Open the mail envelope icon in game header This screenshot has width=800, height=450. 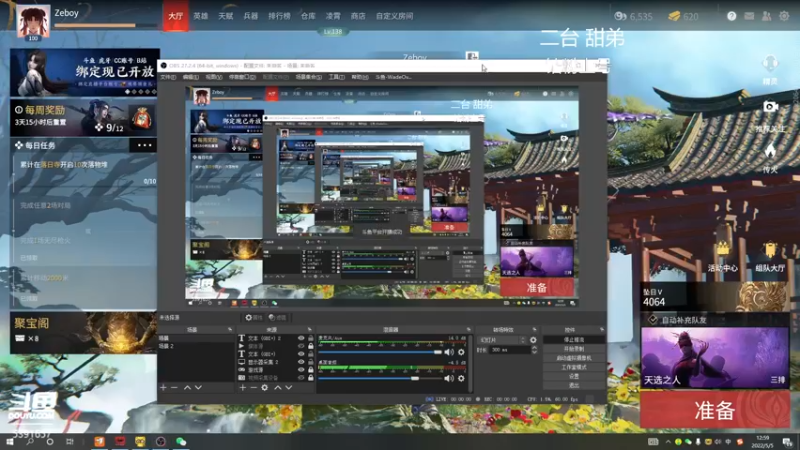[749, 16]
